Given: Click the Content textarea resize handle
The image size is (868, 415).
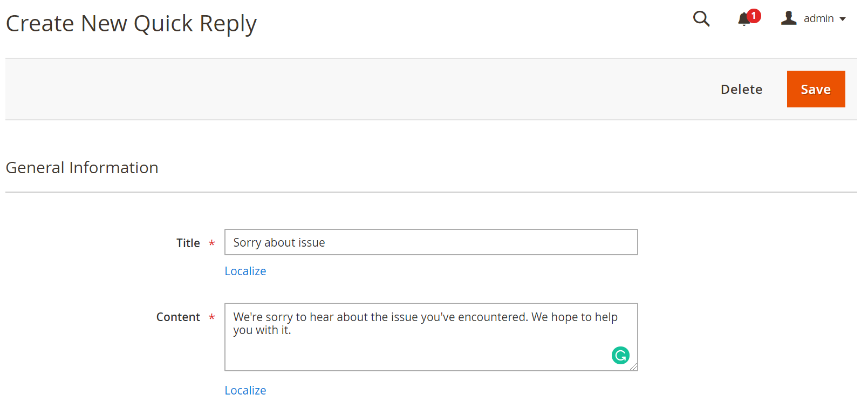Looking at the screenshot, I should [x=633, y=366].
